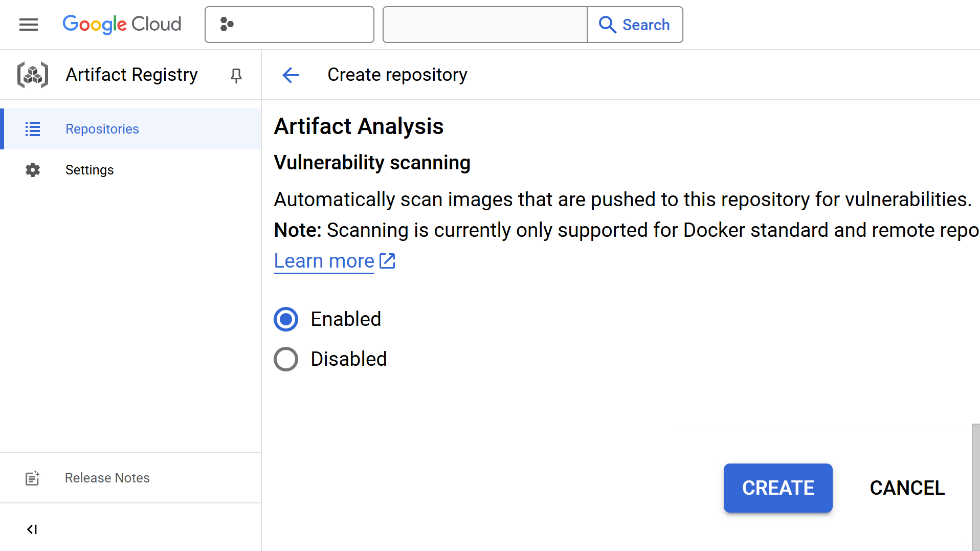Open the hamburger navigation menu

click(29, 25)
